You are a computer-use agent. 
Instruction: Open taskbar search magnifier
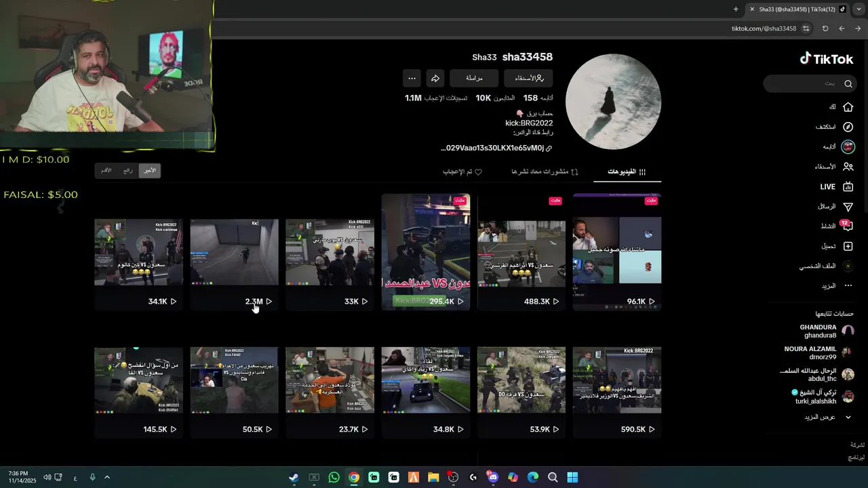[553, 477]
